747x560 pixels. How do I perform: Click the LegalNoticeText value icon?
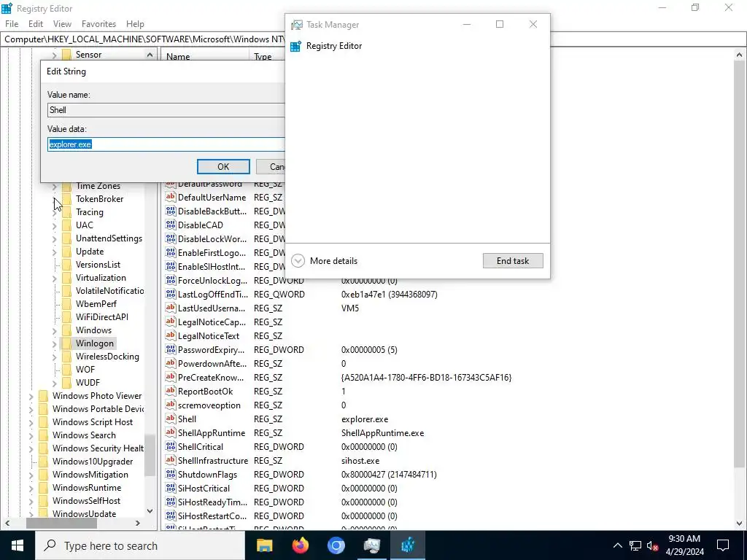pyautogui.click(x=170, y=336)
